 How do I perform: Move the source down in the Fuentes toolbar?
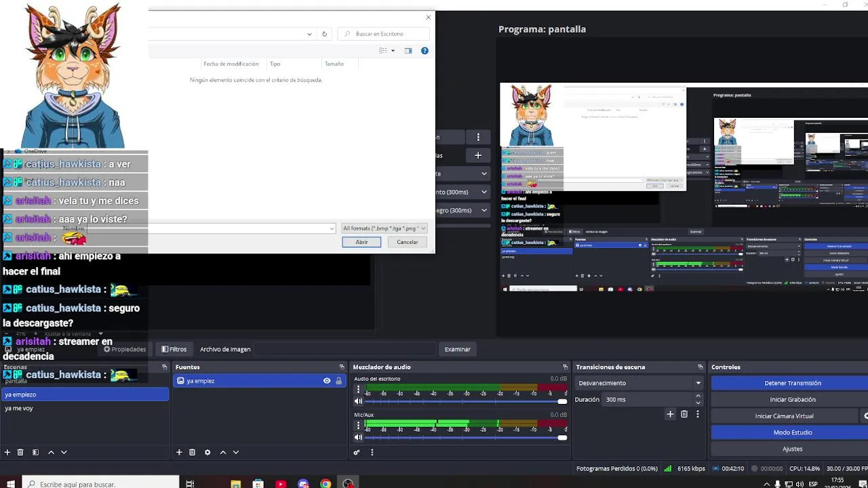236,452
